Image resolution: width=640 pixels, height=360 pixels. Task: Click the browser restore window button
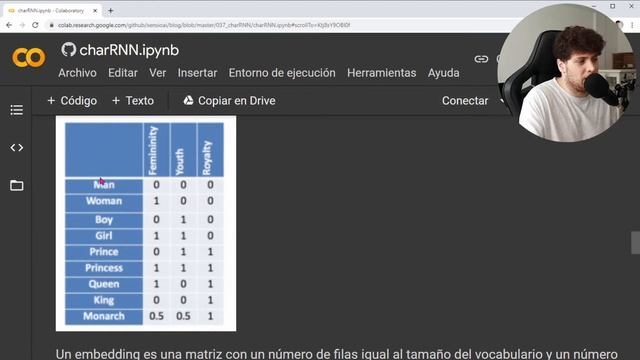tap(613, 6)
